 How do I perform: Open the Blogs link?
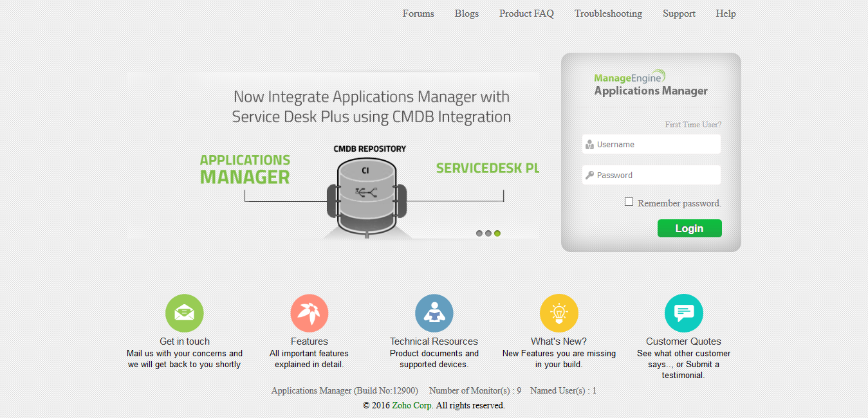click(x=466, y=14)
